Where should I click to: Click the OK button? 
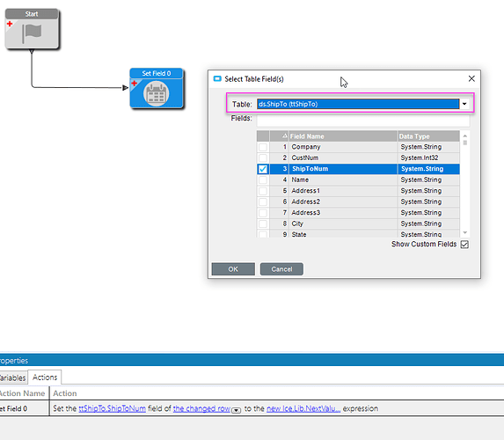pyautogui.click(x=233, y=269)
